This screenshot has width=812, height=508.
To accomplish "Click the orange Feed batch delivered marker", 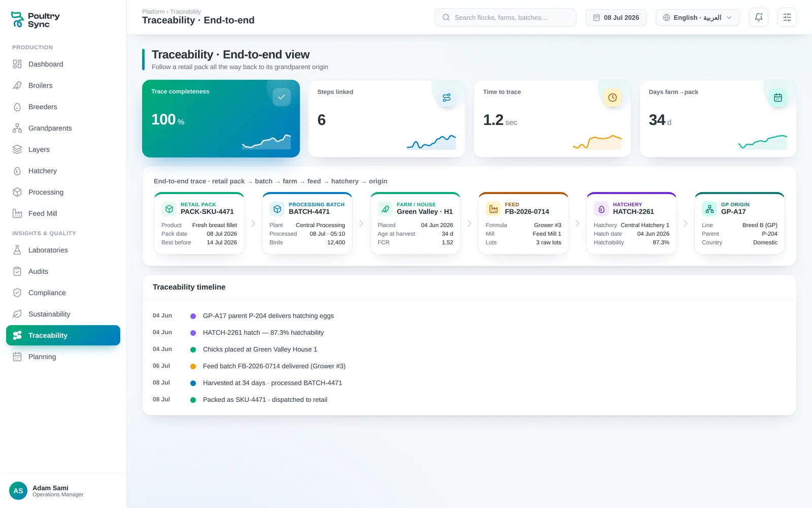I will [193, 366].
